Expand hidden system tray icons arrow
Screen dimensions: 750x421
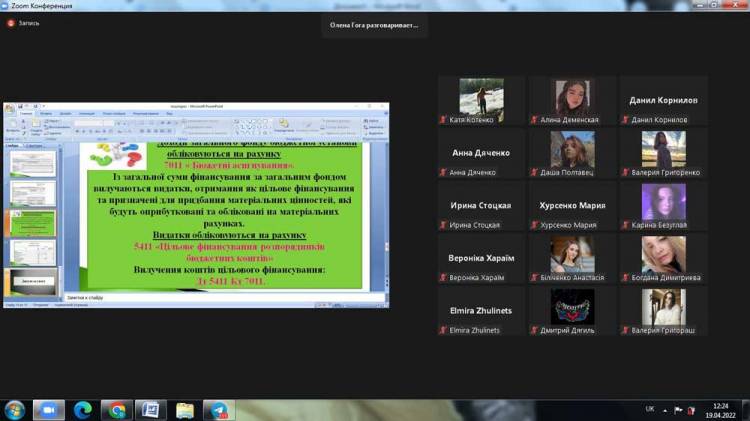pyautogui.click(x=664, y=409)
